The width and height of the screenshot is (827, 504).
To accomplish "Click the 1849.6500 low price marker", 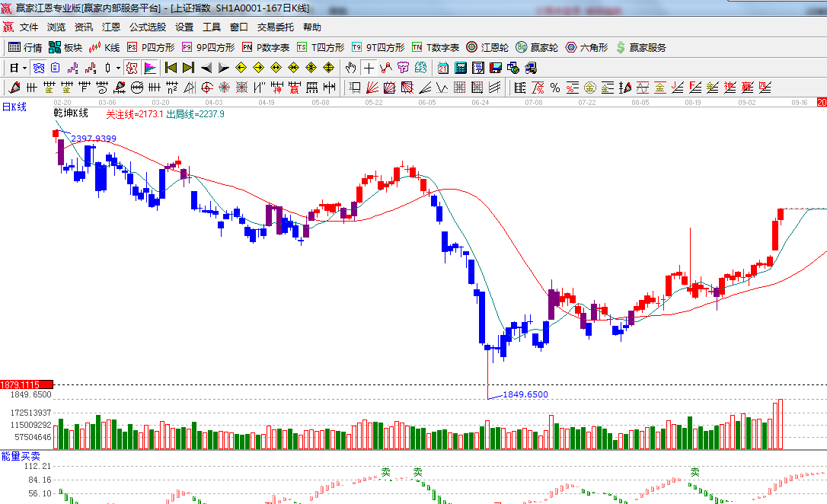I will (525, 394).
